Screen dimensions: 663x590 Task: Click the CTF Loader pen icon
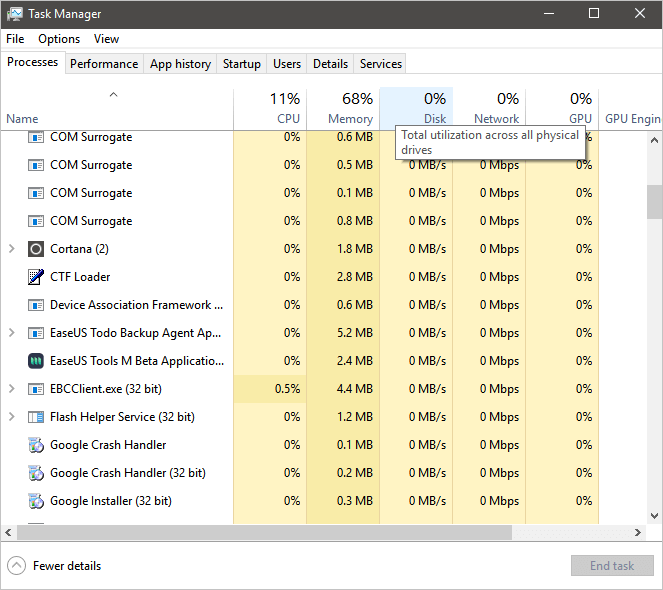coord(36,277)
